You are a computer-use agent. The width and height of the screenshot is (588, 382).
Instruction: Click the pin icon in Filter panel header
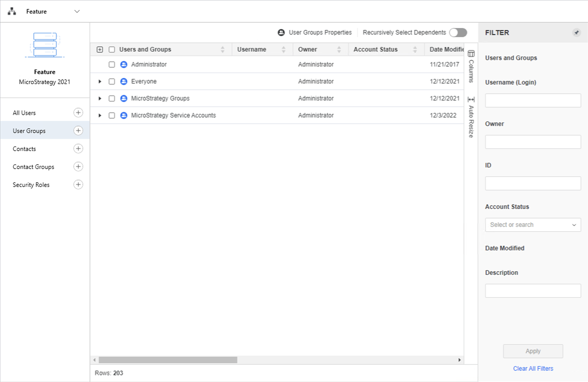coord(576,32)
